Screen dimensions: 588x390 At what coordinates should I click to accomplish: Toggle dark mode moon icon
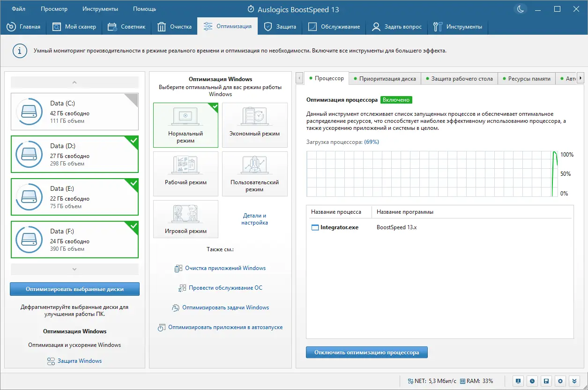pos(520,9)
